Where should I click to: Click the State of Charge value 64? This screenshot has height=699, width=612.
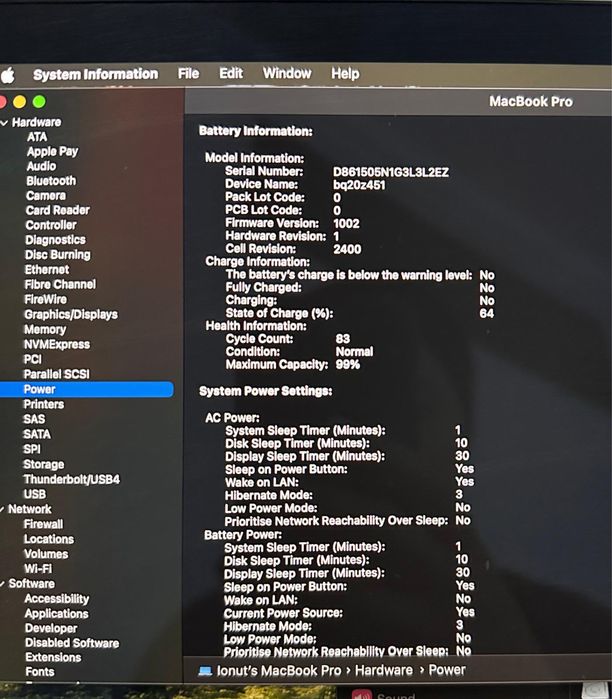[487, 313]
